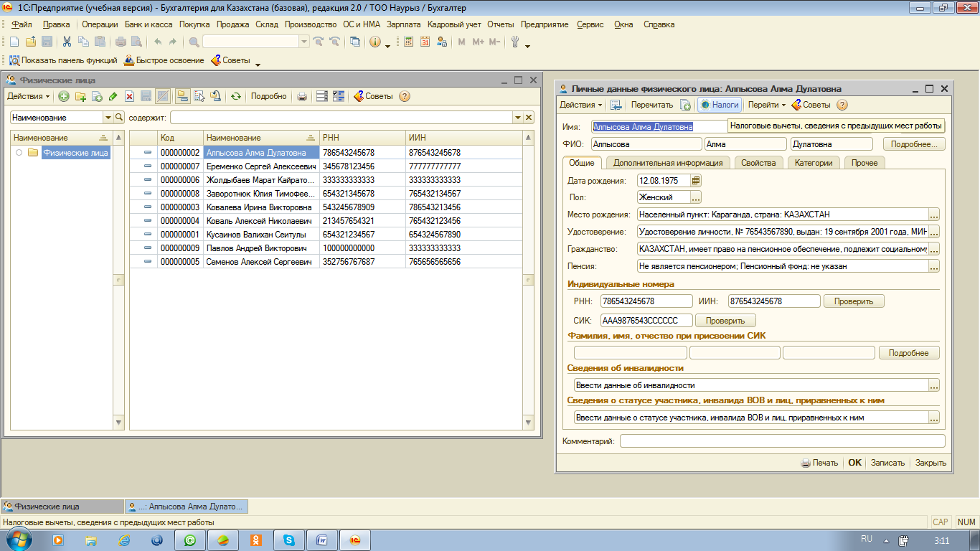The height and width of the screenshot is (551, 980).
Task: Open the Перейти dropdown menu
Action: click(766, 105)
